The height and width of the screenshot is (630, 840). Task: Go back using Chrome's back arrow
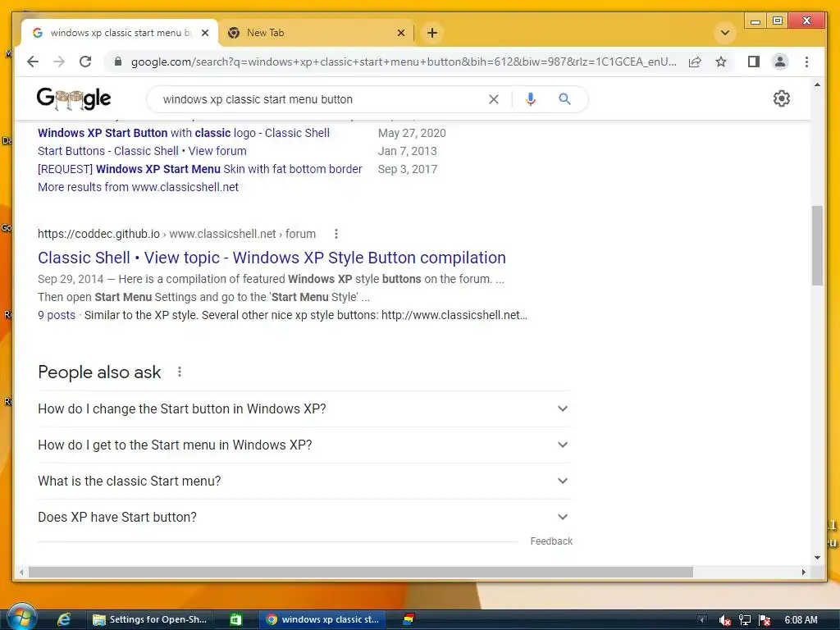[33, 62]
